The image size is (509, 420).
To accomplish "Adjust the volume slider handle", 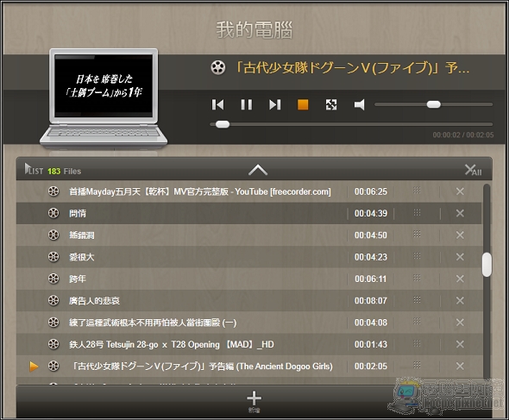I will pyautogui.click(x=433, y=104).
